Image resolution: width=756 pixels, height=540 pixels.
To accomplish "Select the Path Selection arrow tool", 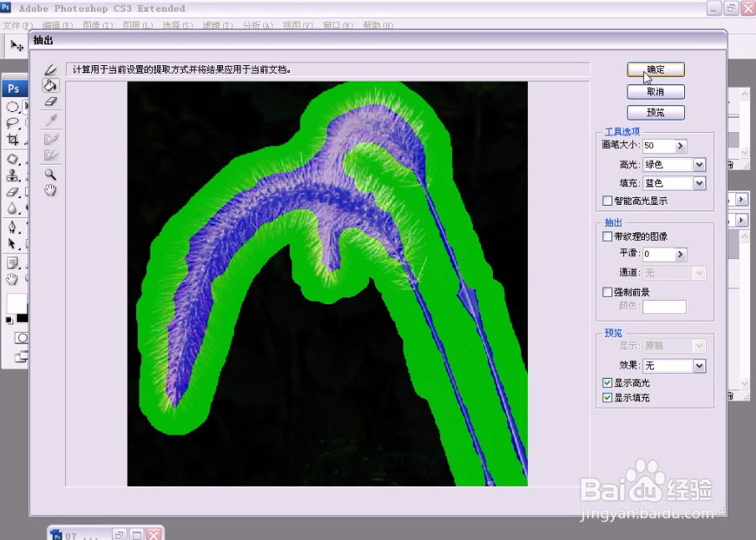I will (13, 244).
